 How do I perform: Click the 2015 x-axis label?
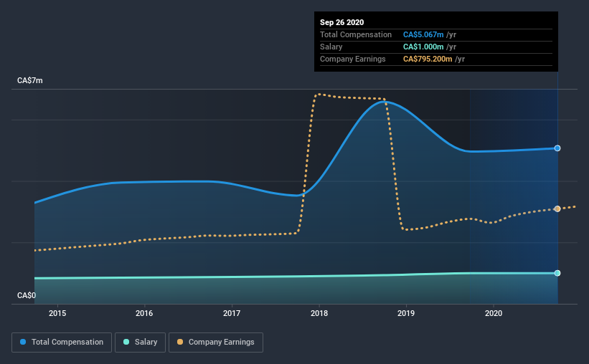[x=57, y=313]
